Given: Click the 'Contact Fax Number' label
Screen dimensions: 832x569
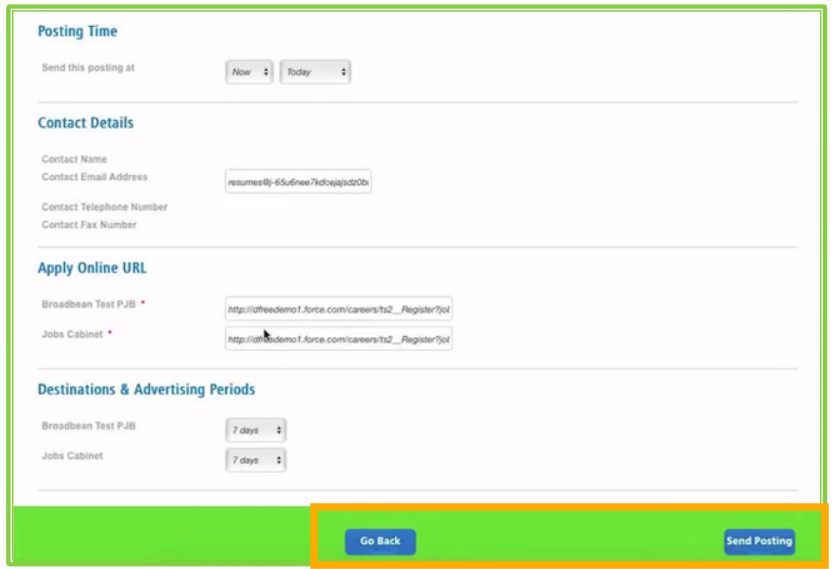Looking at the screenshot, I should point(89,225).
